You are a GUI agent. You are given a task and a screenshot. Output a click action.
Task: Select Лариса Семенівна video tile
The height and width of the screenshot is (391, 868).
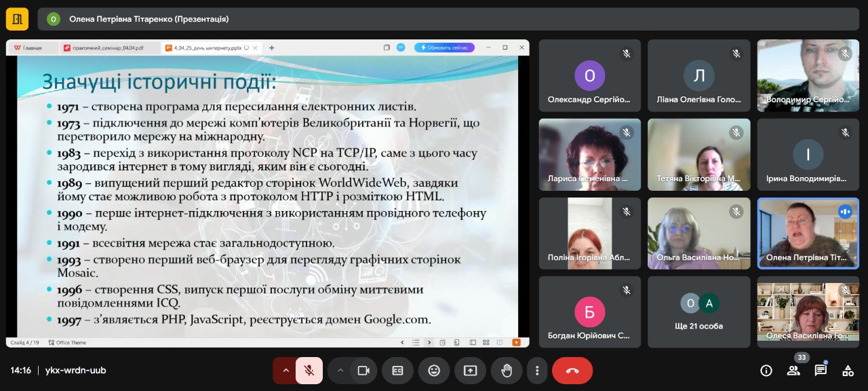(590, 155)
